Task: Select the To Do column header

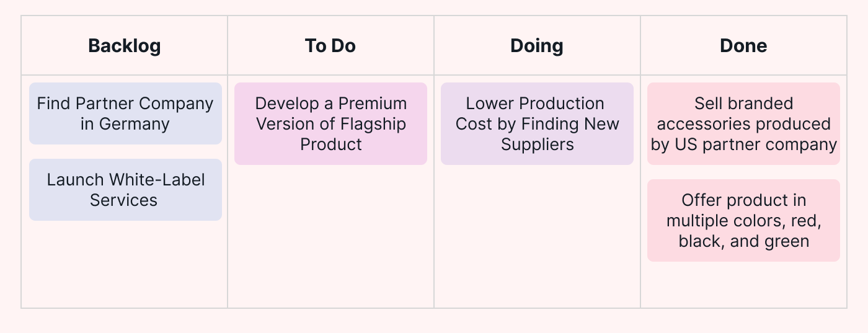Action: (x=330, y=46)
